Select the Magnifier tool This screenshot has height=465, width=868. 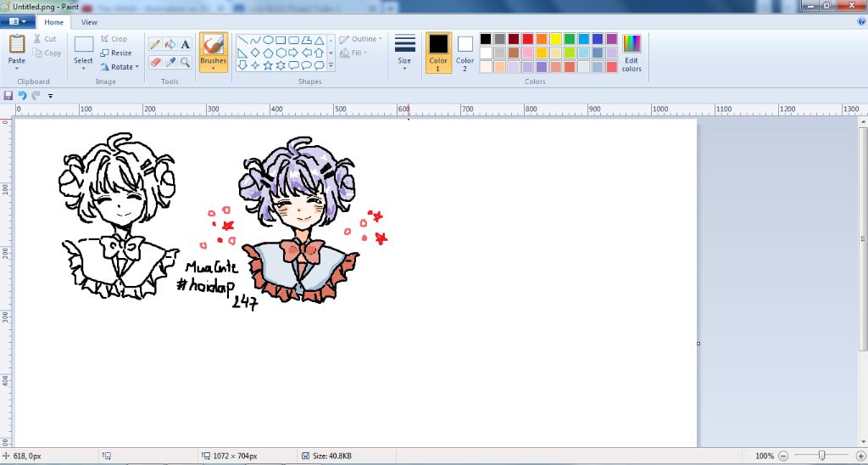coord(185,62)
